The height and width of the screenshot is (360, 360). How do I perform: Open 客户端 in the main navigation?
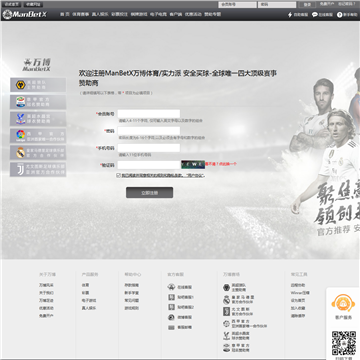(x=176, y=14)
